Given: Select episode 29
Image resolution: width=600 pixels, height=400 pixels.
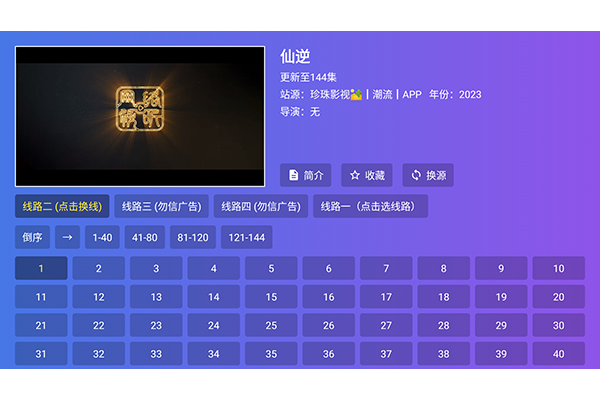Looking at the screenshot, I should pos(501,325).
